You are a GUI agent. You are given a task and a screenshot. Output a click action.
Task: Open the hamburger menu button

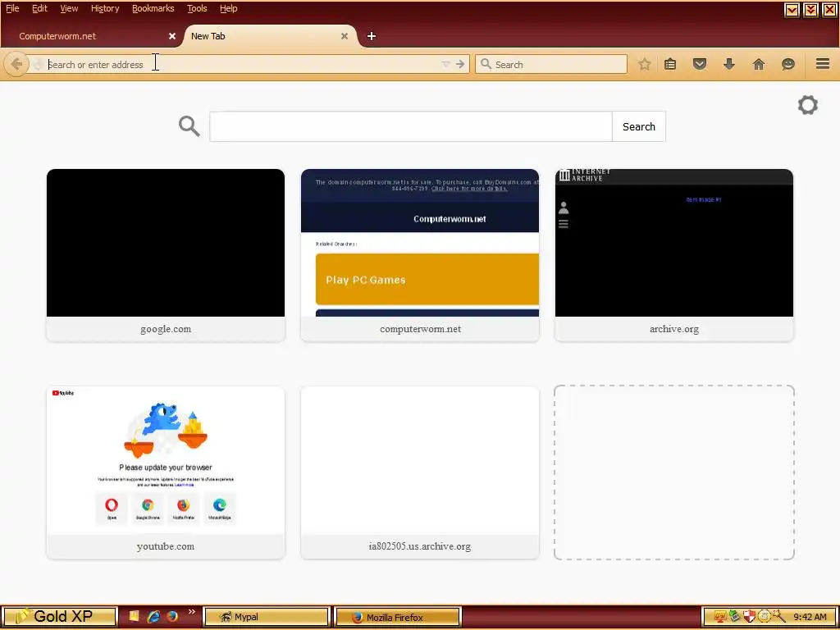[x=823, y=64]
